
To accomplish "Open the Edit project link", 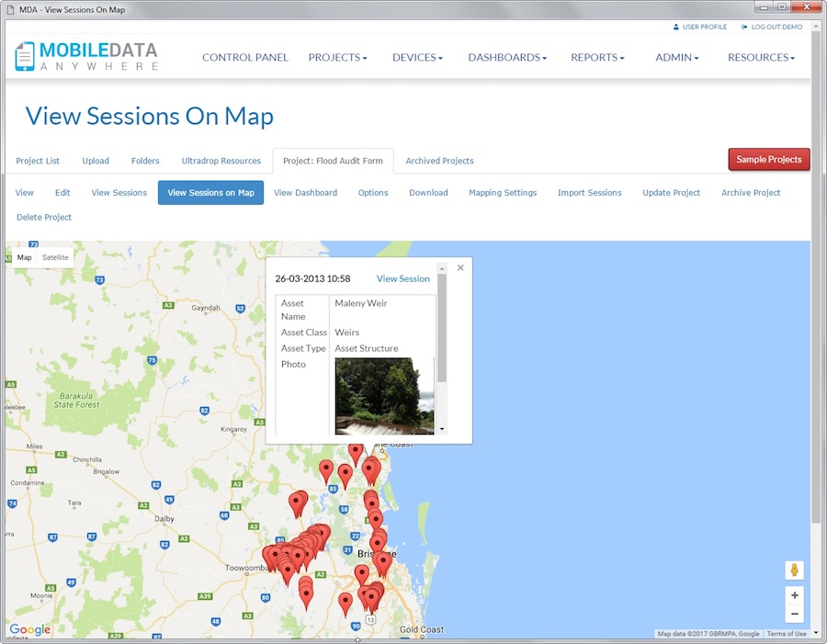I will pyautogui.click(x=62, y=193).
